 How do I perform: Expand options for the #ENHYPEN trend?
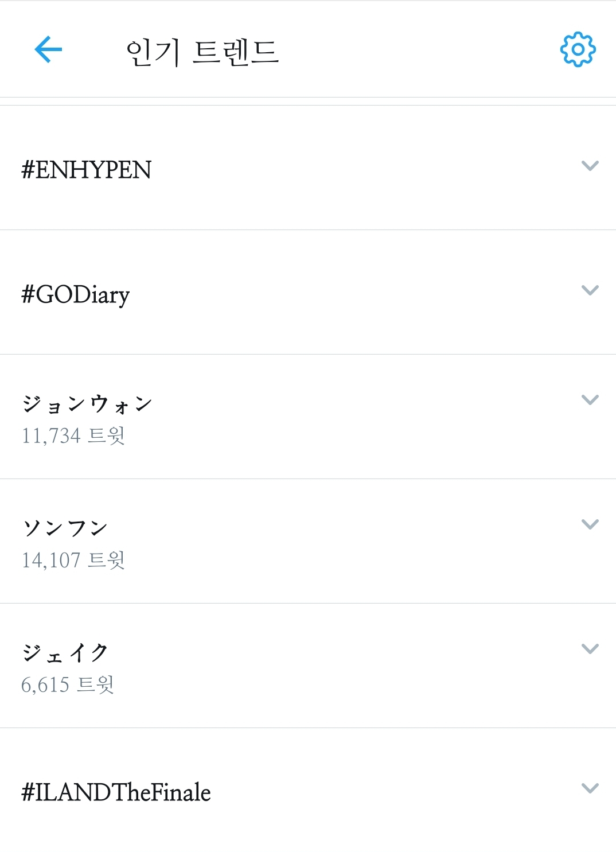pyautogui.click(x=589, y=165)
